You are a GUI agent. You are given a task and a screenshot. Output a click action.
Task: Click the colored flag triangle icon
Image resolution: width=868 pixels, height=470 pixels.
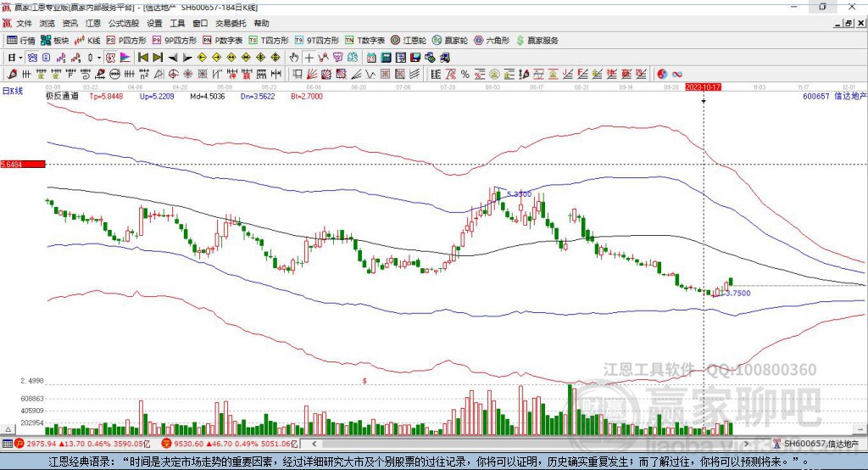pos(125,58)
